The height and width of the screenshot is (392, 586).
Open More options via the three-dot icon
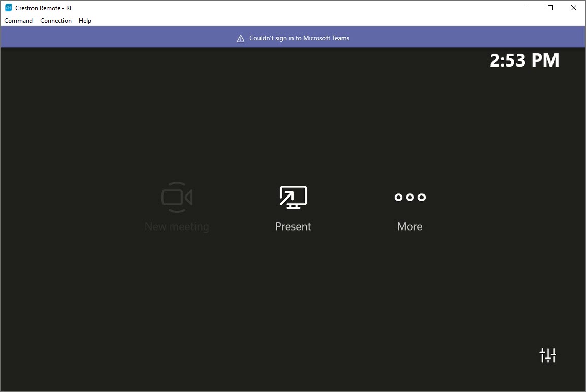pyautogui.click(x=410, y=197)
